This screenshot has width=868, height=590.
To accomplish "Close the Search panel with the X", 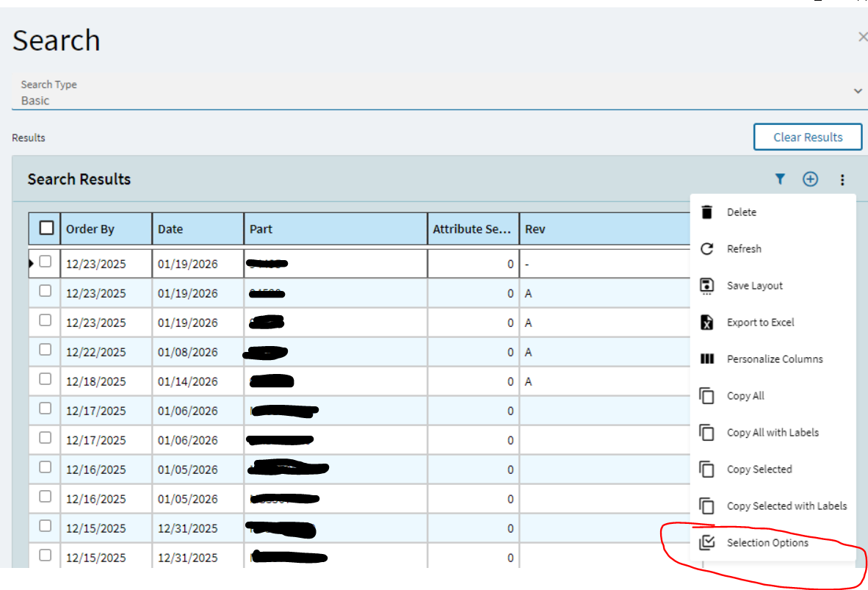I will click(x=862, y=37).
